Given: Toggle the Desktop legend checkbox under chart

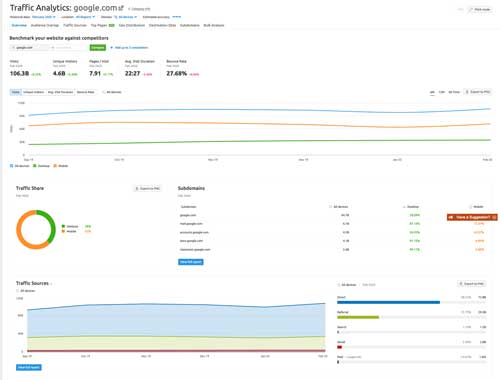Looking at the screenshot, I should pyautogui.click(x=35, y=166).
